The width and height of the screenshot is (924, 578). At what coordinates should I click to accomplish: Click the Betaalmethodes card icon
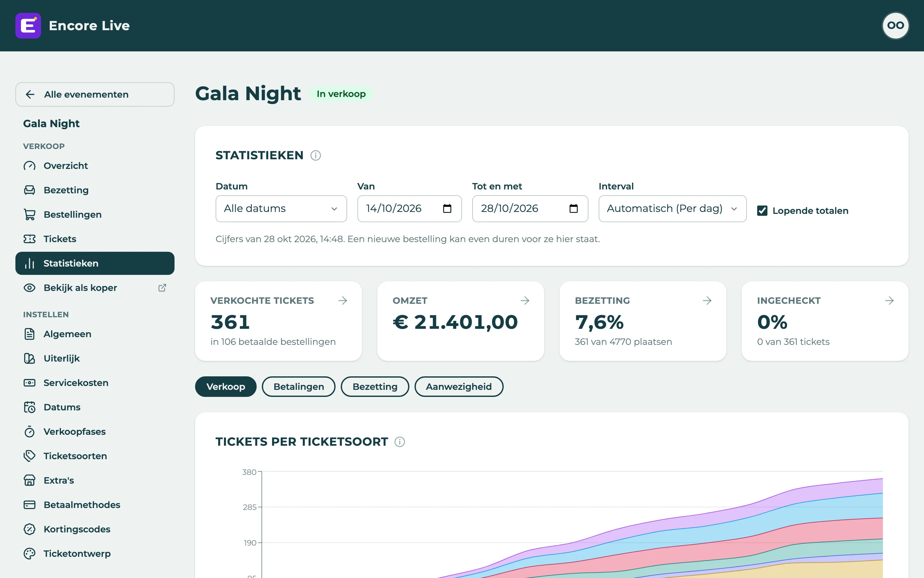(30, 504)
